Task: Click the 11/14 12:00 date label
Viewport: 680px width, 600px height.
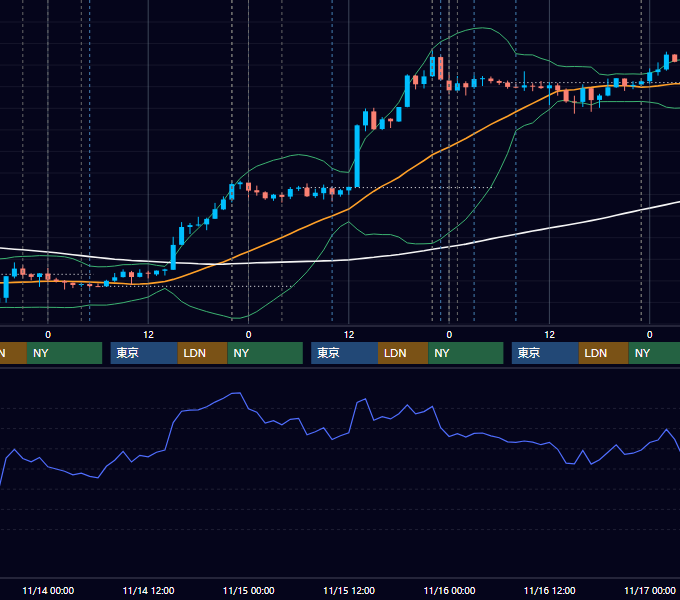Action: (x=148, y=590)
